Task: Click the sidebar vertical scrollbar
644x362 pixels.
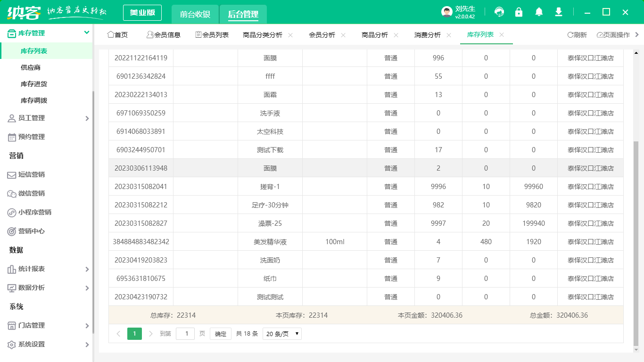Action: click(x=93, y=212)
